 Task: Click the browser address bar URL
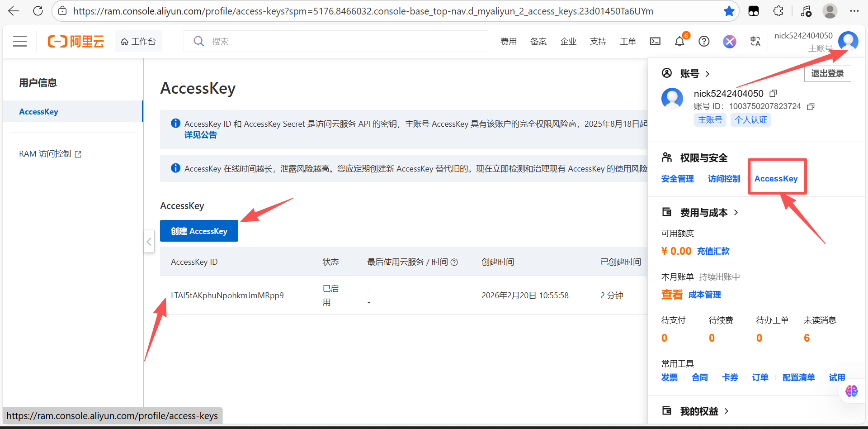pos(363,11)
